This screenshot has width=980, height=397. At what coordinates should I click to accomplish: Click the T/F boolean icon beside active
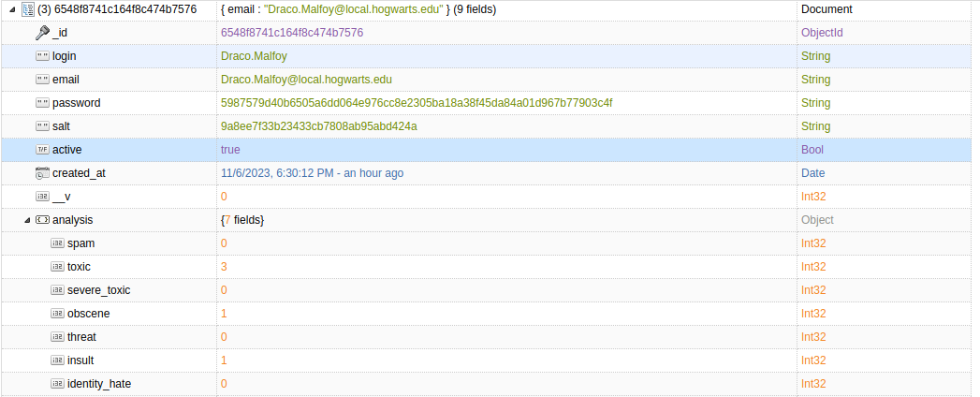[42, 150]
